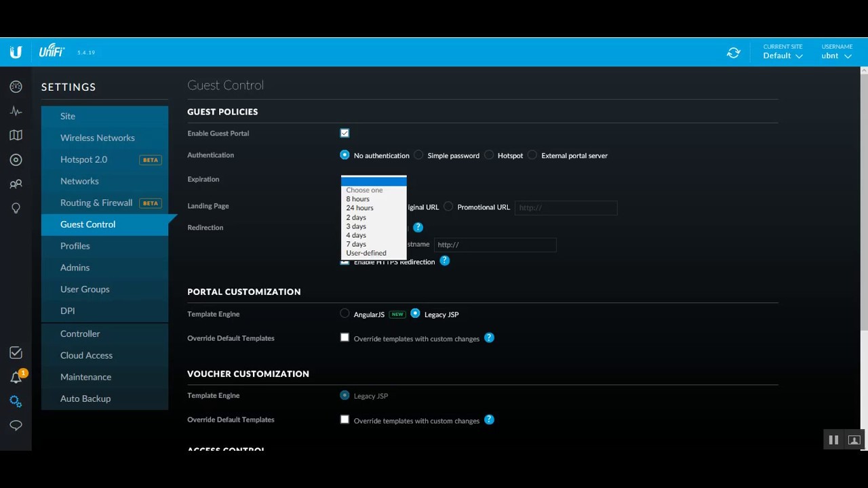Image resolution: width=868 pixels, height=488 pixels.
Task: Open Profiles settings
Action: pos(104,246)
